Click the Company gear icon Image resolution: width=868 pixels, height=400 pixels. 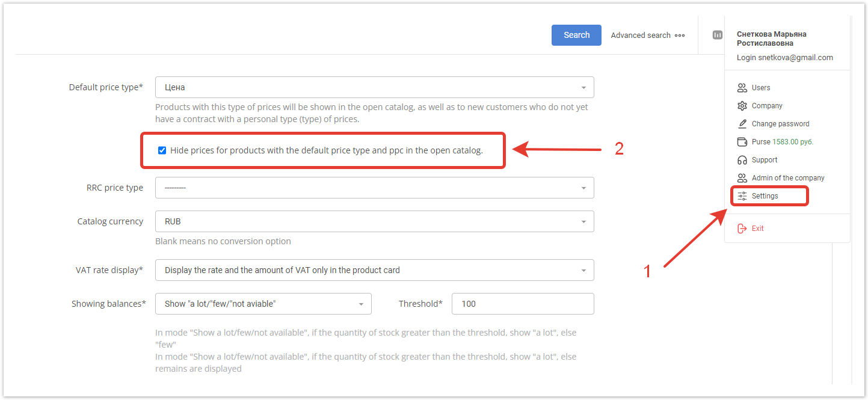pyautogui.click(x=742, y=106)
